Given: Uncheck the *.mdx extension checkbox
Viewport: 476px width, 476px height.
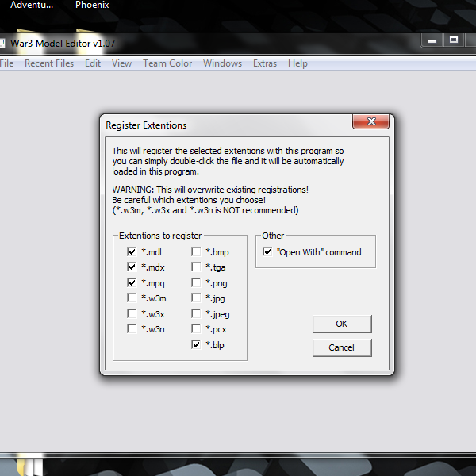Looking at the screenshot, I should coord(132,267).
